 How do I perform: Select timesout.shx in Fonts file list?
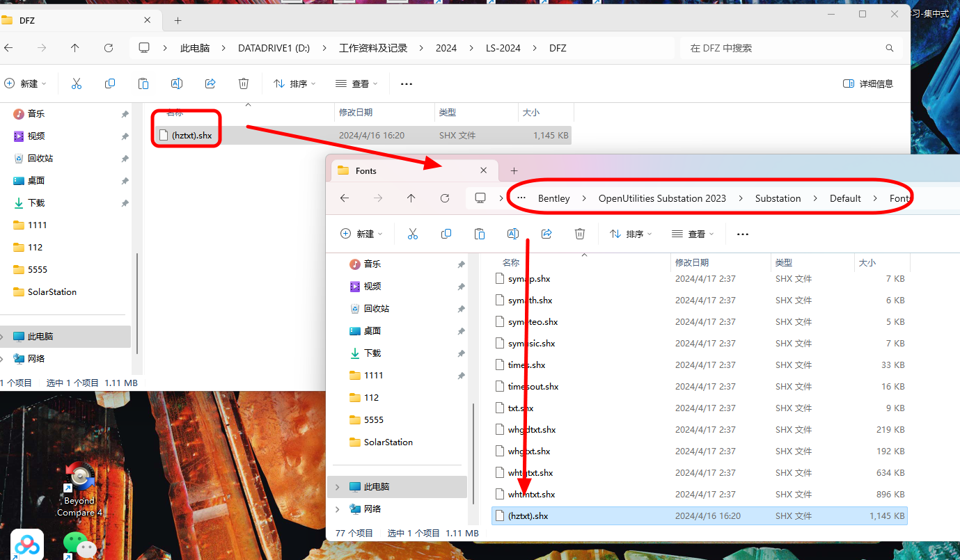(x=700, y=387)
